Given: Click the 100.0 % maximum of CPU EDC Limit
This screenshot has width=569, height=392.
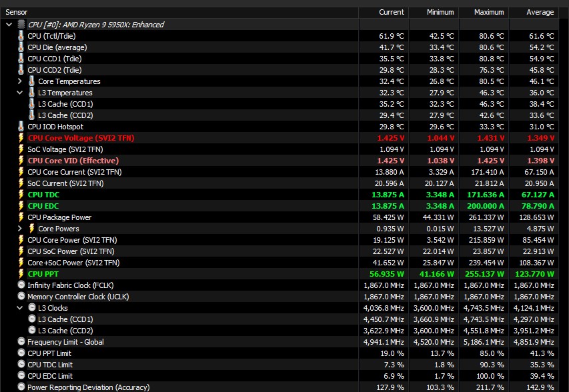Looking at the screenshot, I should click(490, 376).
